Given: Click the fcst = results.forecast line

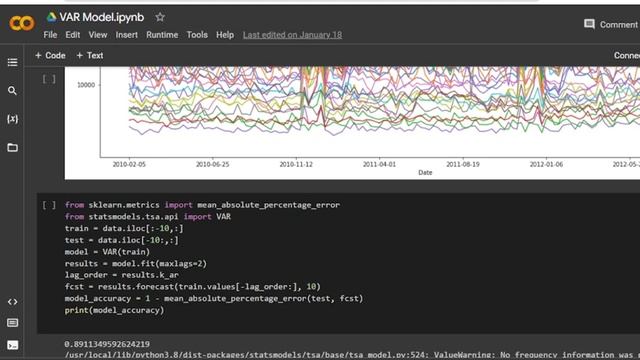Looking at the screenshot, I should click(193, 287).
